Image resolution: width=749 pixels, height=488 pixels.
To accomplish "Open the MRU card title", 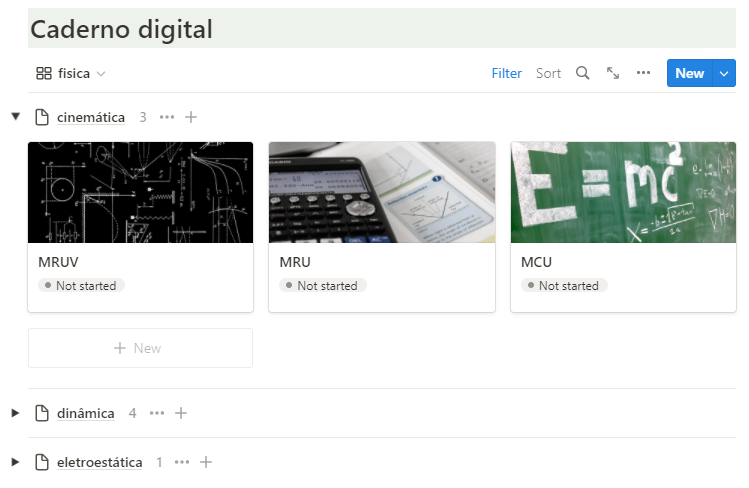I will pyautogui.click(x=295, y=262).
